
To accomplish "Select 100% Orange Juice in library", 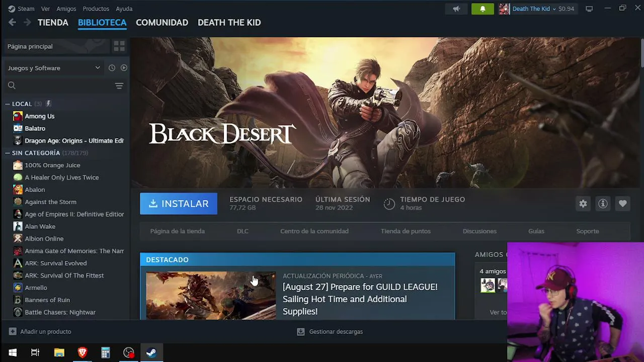I will pyautogui.click(x=52, y=165).
